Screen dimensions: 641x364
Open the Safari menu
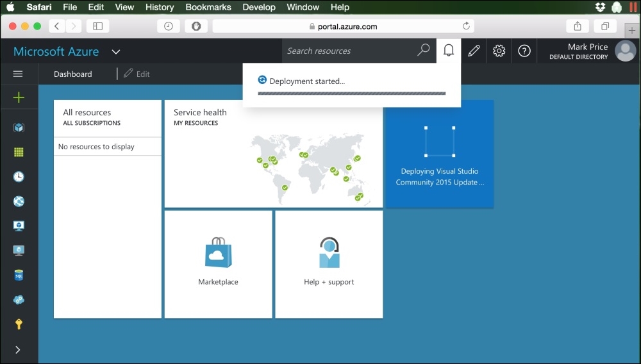click(39, 7)
